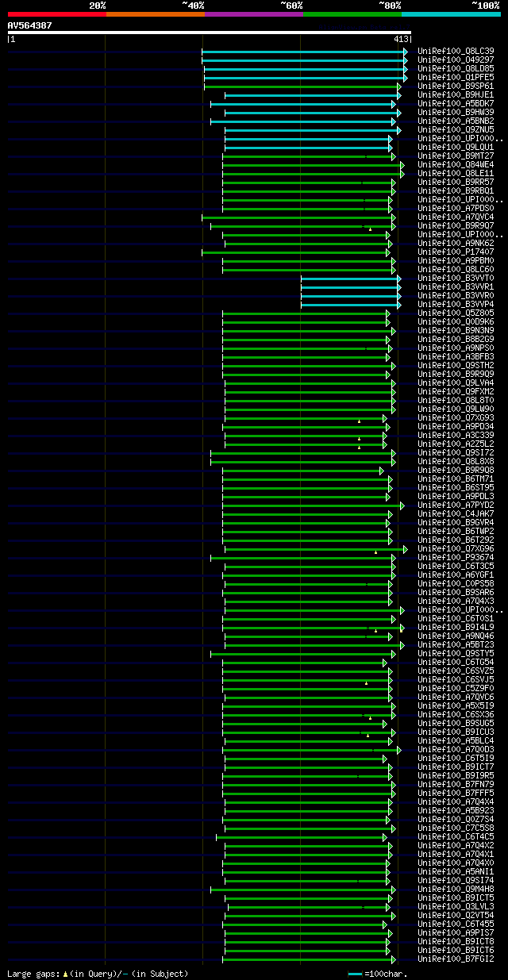Select hit label UniRef100_B3VVP4
The height and width of the screenshot is (980, 508).
coord(456,304)
